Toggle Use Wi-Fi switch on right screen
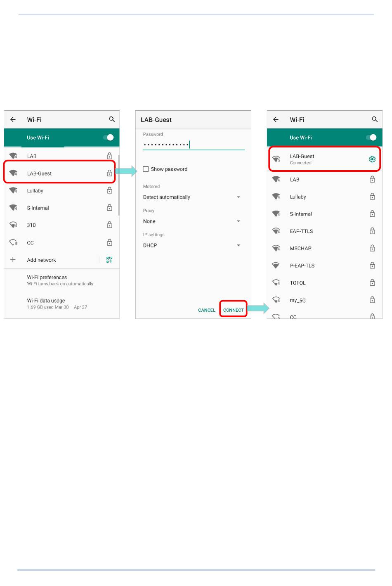The width and height of the screenshot is (392, 586). (x=371, y=138)
